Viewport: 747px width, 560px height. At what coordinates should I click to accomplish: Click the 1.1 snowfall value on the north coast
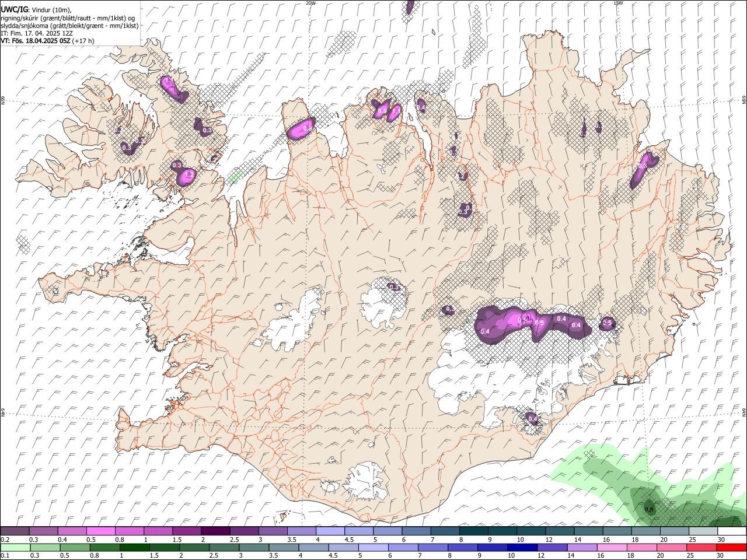pyautogui.click(x=396, y=110)
